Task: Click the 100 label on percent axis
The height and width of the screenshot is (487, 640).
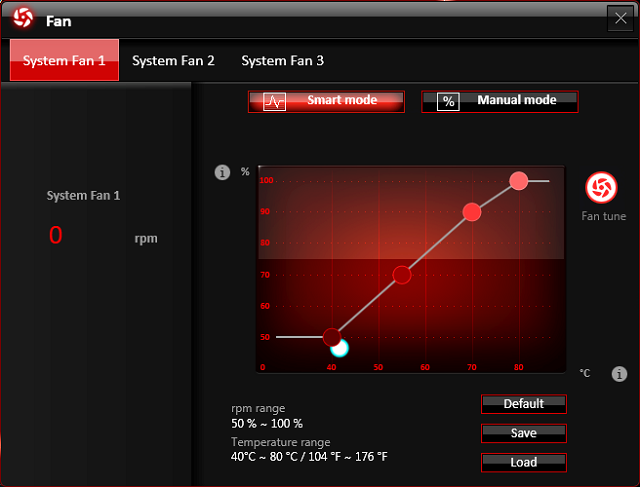Action: [266, 180]
